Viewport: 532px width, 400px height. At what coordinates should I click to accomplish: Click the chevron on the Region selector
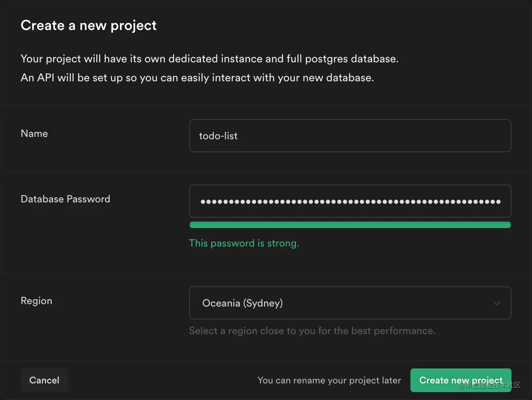[x=496, y=303]
